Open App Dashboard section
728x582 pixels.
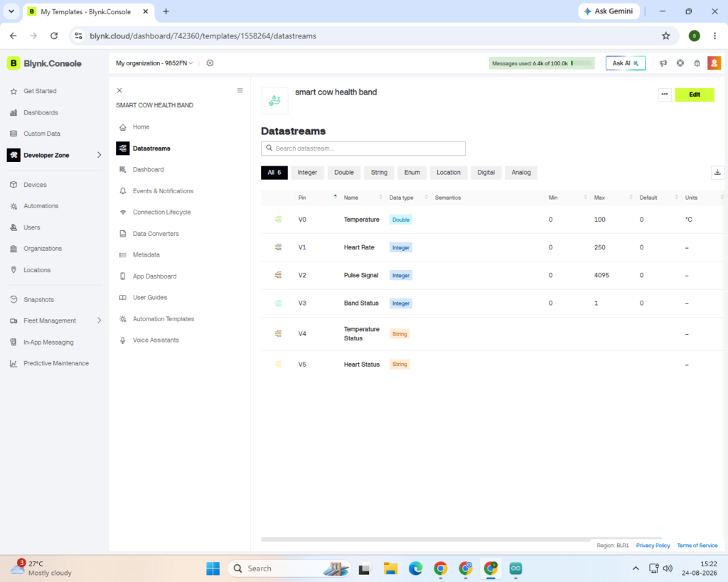tap(154, 276)
